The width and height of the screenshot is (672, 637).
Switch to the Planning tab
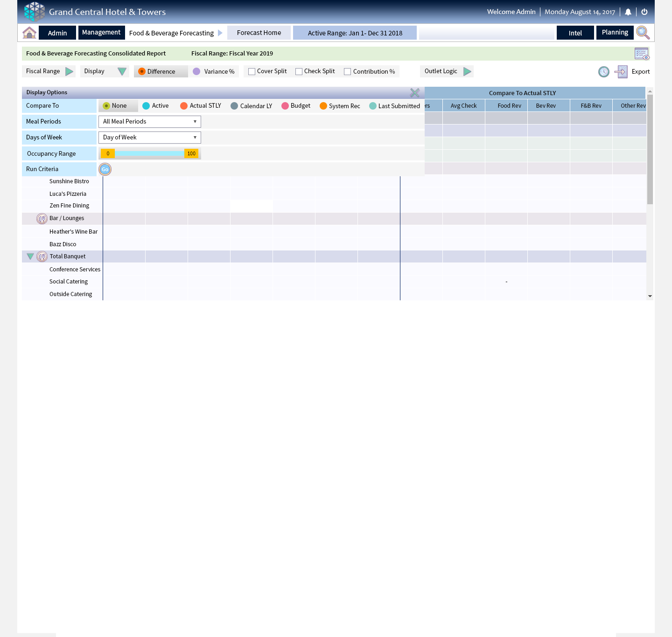click(x=615, y=33)
